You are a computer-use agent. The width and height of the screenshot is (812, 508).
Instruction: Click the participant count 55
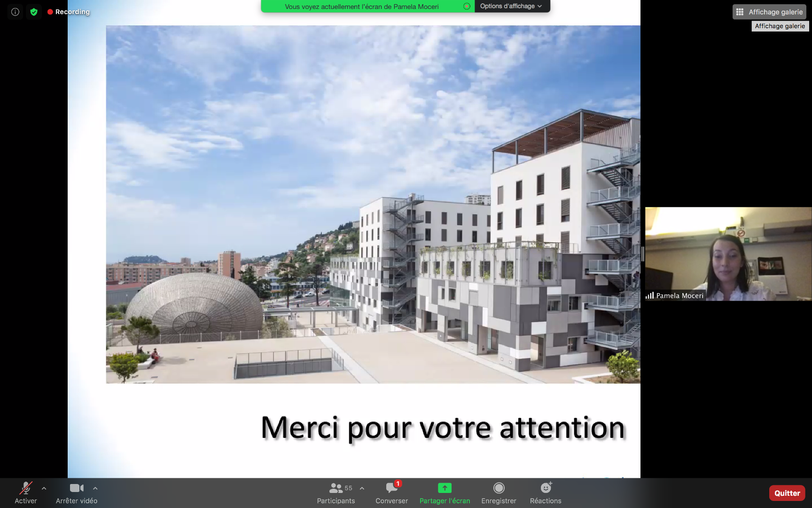click(348, 488)
